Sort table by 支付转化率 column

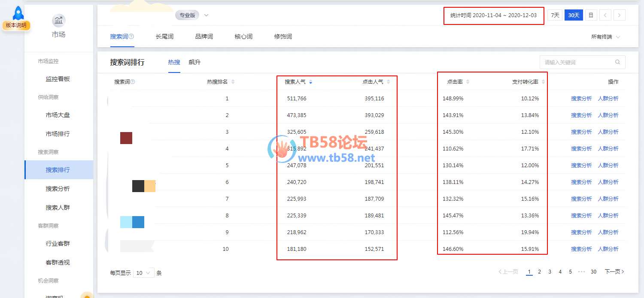click(543, 82)
